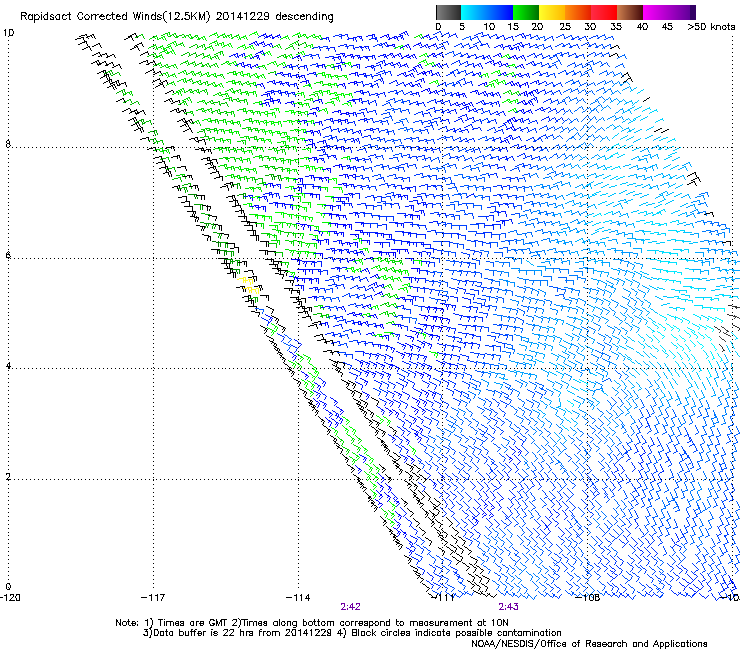
Task: Click the 'NOAA/NESDIS/Office of Research and Applications' credit
Action: tap(589, 644)
